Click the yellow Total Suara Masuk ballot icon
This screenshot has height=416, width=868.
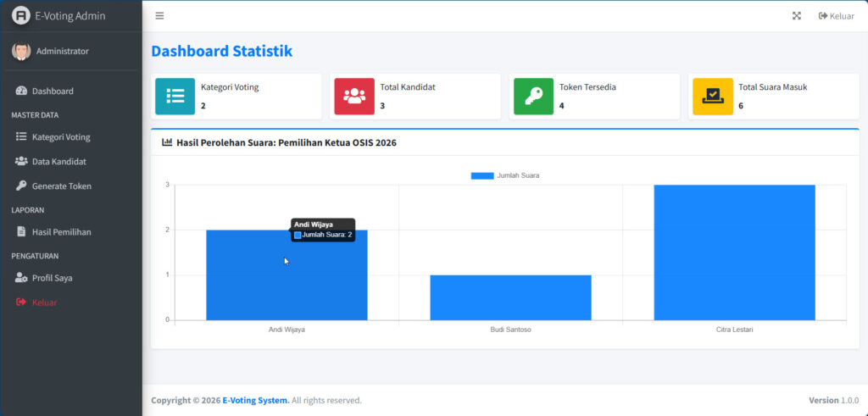713,96
